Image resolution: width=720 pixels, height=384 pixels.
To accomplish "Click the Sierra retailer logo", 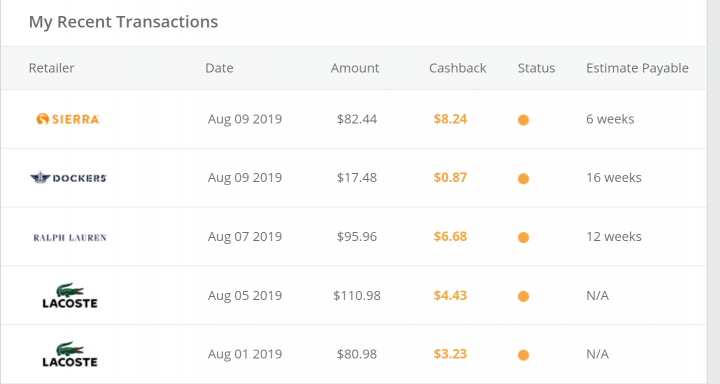I will coord(68,119).
